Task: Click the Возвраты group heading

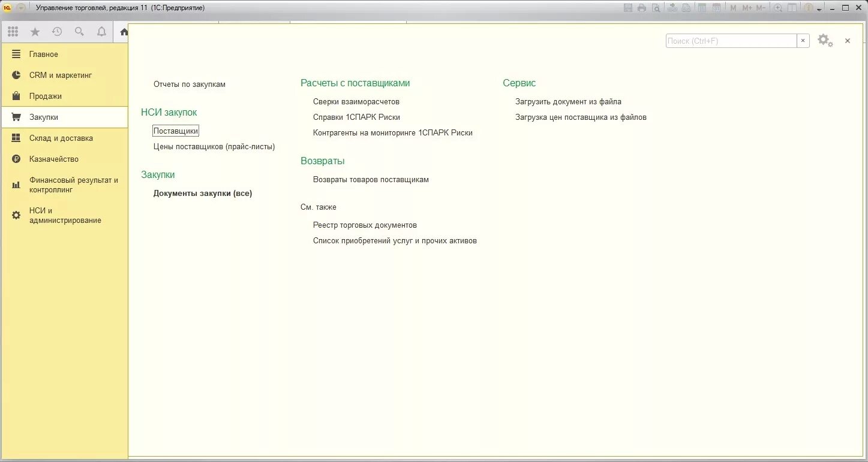Action: (323, 161)
